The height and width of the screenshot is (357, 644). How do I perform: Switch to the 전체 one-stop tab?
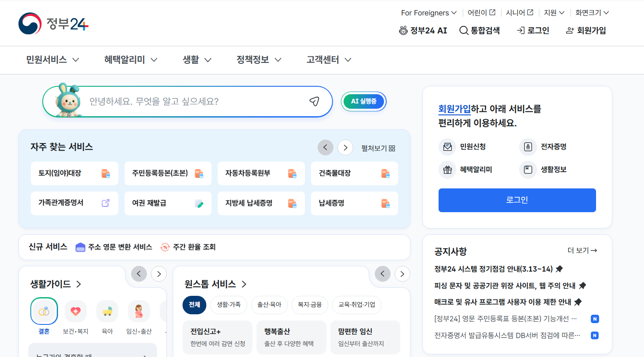194,305
